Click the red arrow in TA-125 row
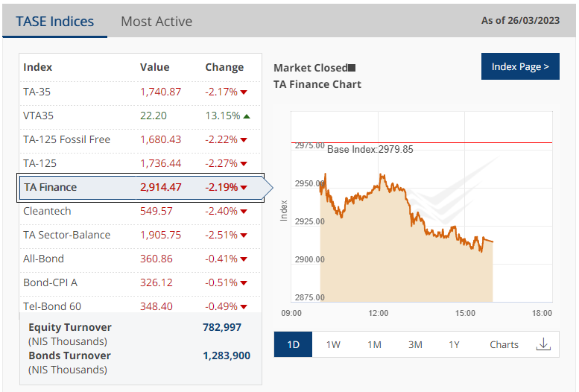 pyautogui.click(x=244, y=164)
